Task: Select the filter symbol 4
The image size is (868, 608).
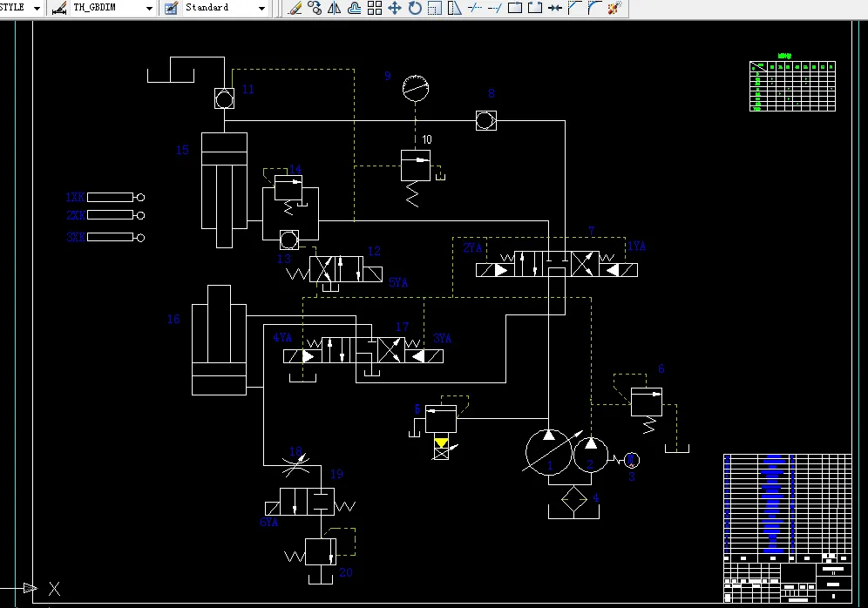Action: pyautogui.click(x=574, y=500)
